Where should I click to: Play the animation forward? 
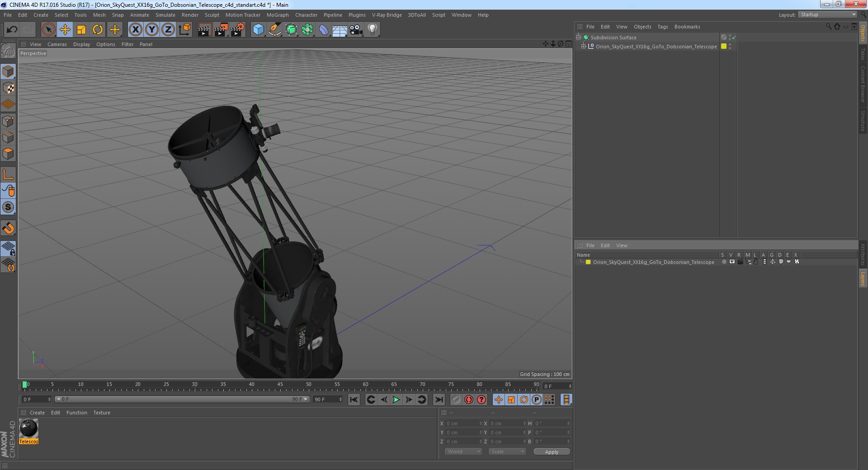coord(396,399)
